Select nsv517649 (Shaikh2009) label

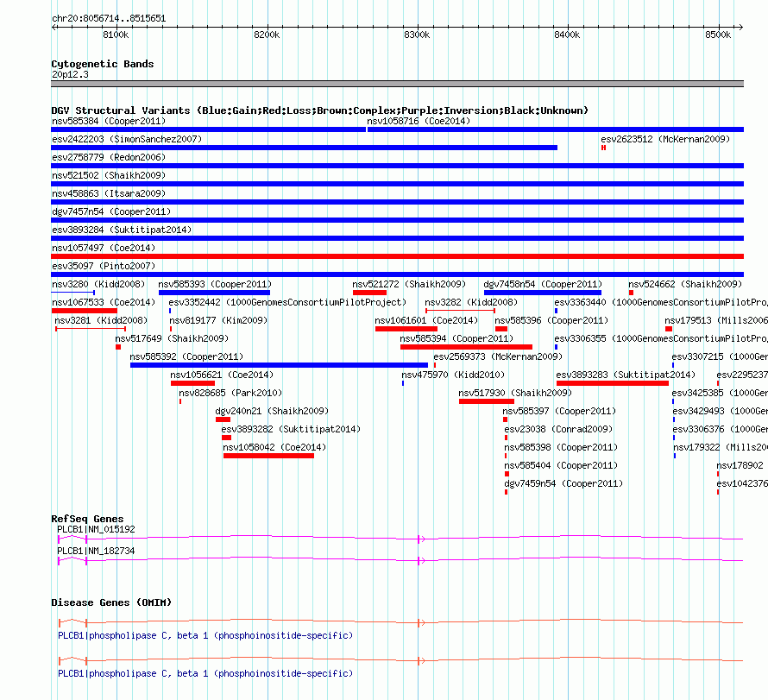[x=172, y=338]
